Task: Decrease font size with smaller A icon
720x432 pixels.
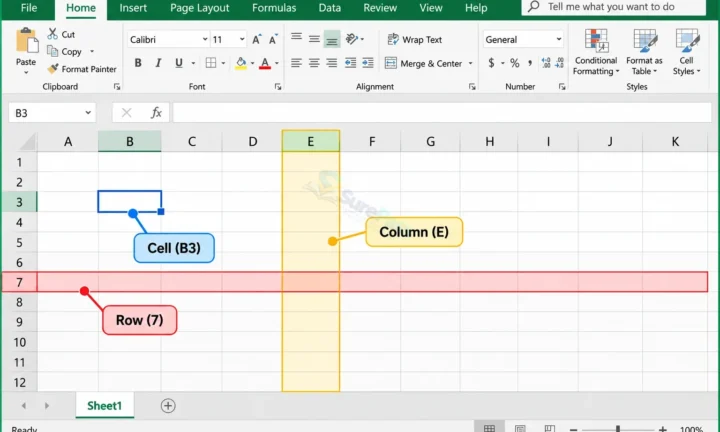Action: 273,39
